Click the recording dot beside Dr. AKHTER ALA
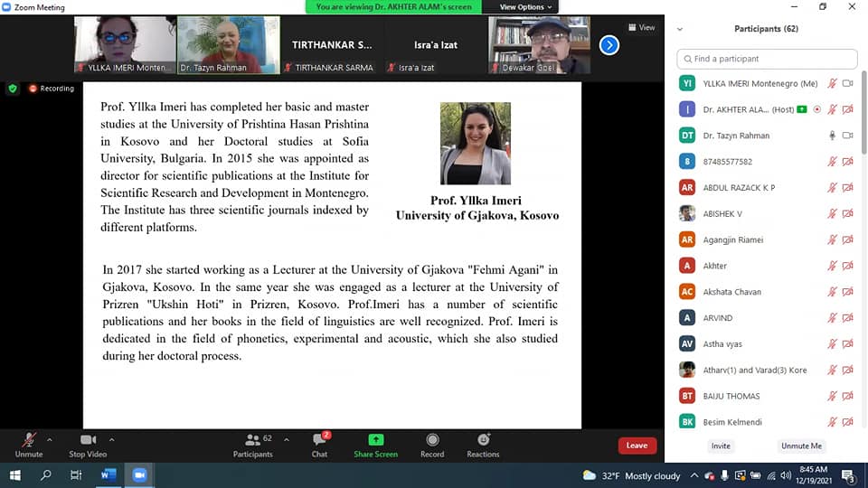This screenshot has height=488, width=868. pos(816,109)
